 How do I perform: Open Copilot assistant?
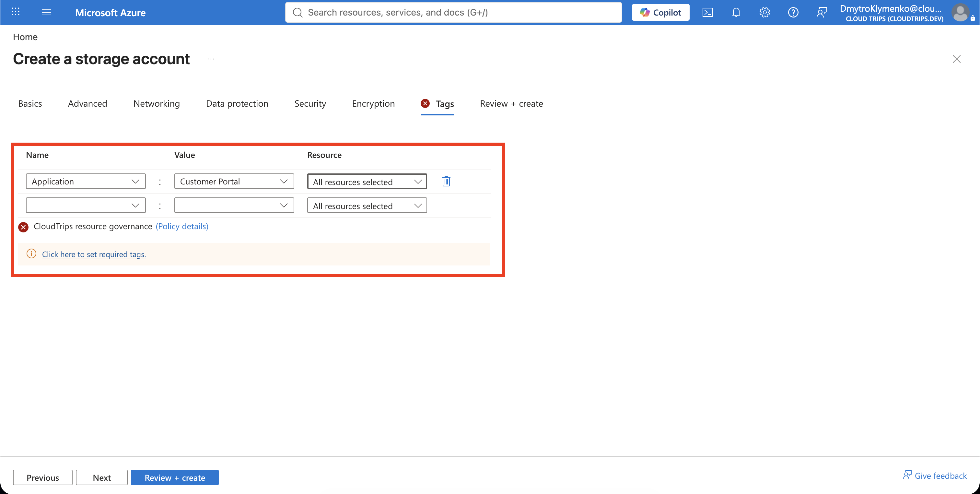pos(660,13)
